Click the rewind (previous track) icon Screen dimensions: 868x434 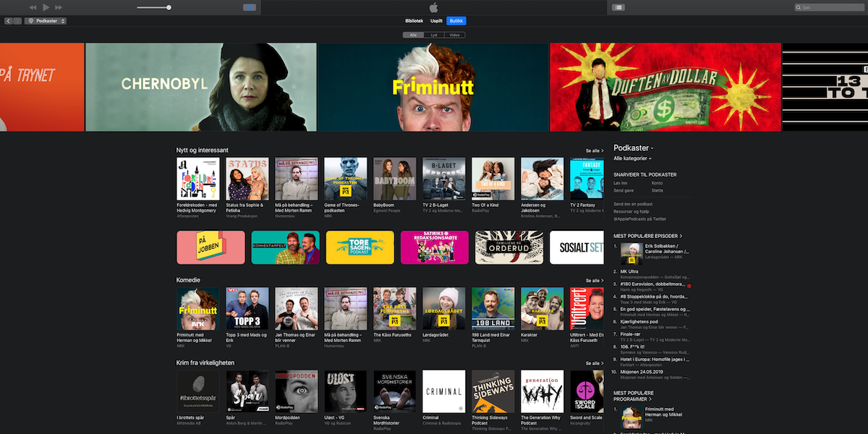coord(33,7)
